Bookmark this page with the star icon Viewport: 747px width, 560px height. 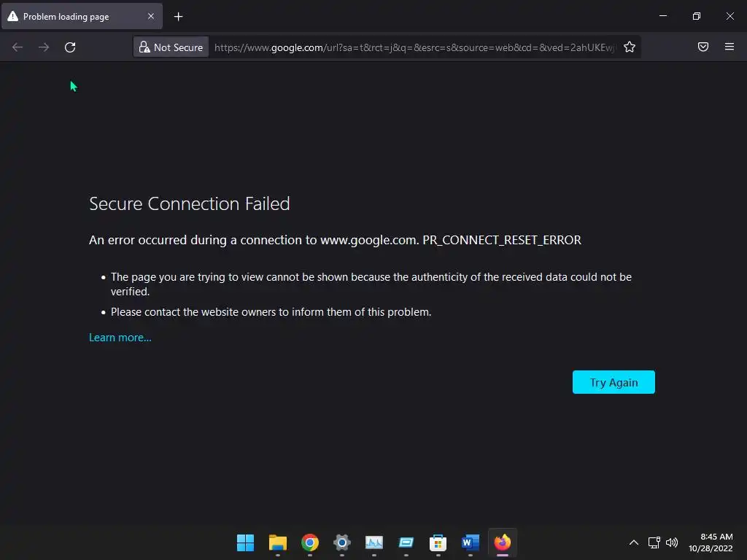(x=630, y=47)
